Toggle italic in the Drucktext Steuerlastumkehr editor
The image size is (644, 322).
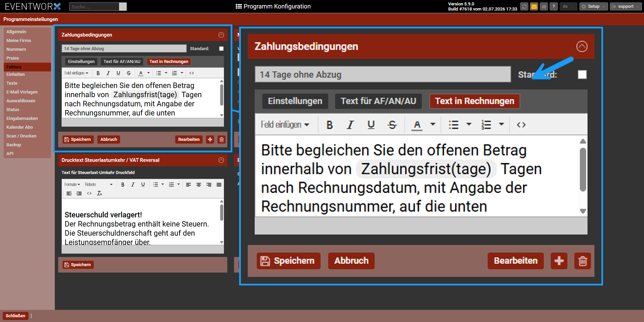[x=133, y=185]
